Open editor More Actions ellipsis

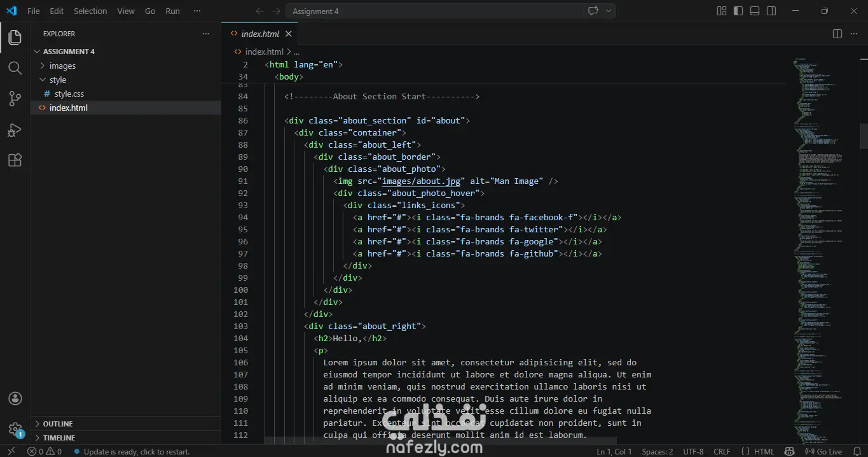click(x=854, y=34)
